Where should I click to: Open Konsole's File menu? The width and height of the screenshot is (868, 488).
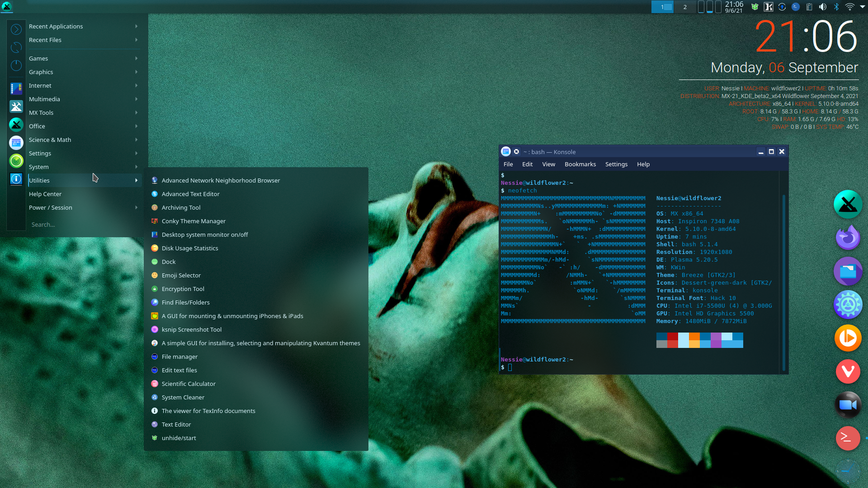pos(508,164)
